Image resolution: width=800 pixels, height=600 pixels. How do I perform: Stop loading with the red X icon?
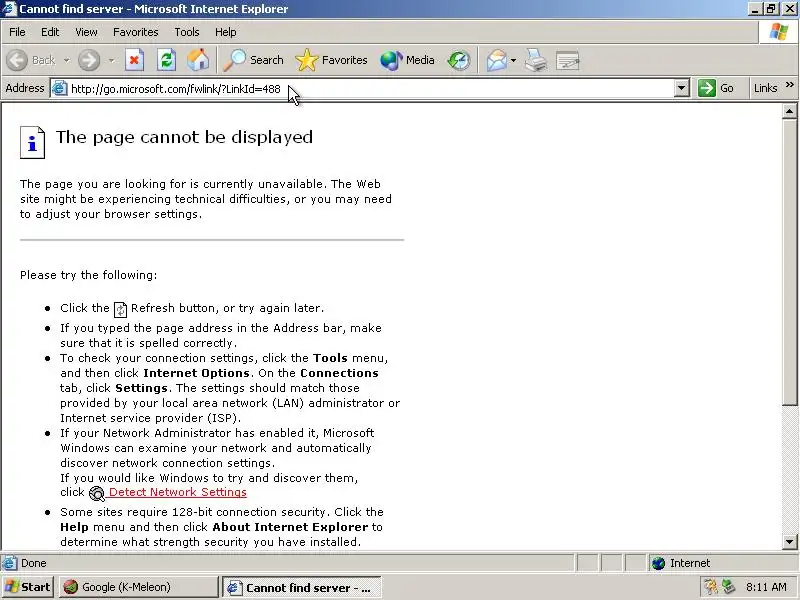(x=134, y=60)
